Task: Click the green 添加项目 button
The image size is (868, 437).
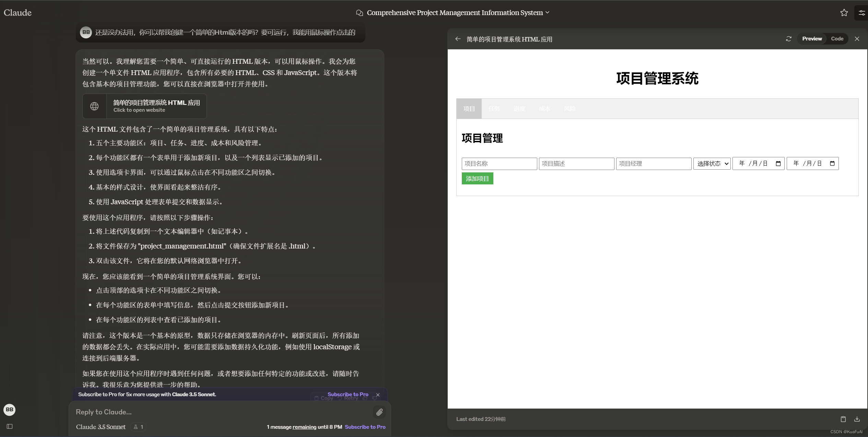Action: coord(477,179)
